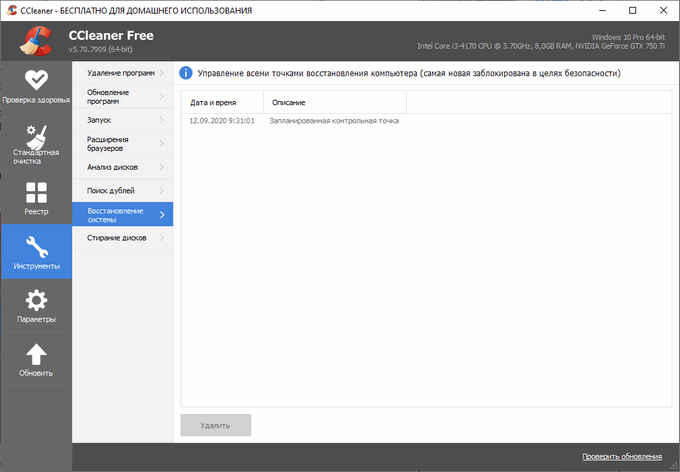680x472 pixels.
Task: Close the CCleaner window
Action: (664, 10)
